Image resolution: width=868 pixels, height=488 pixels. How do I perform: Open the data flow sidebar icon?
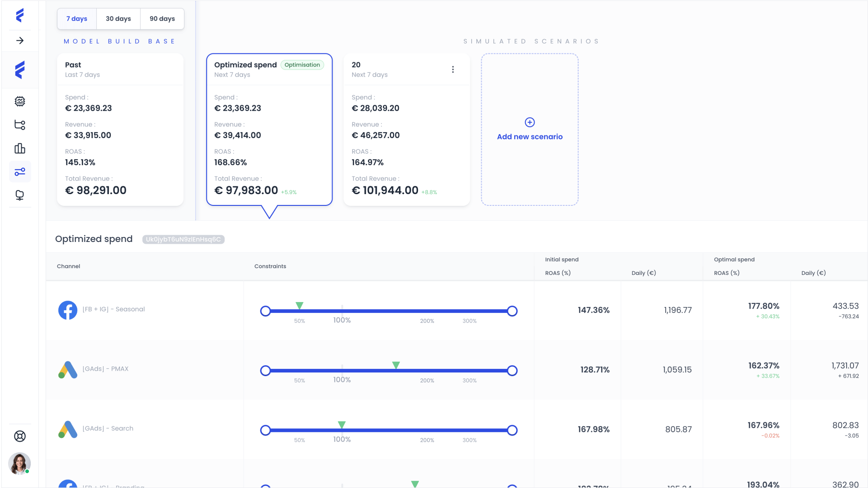click(20, 125)
